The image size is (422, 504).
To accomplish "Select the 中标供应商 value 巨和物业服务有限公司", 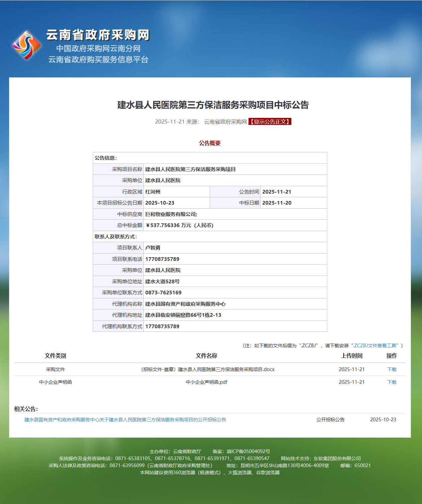I will tap(172, 214).
